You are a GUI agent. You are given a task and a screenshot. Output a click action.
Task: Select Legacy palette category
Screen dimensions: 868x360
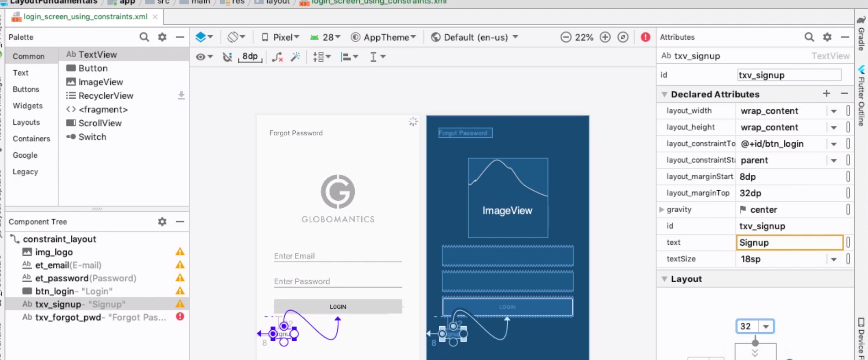point(25,172)
